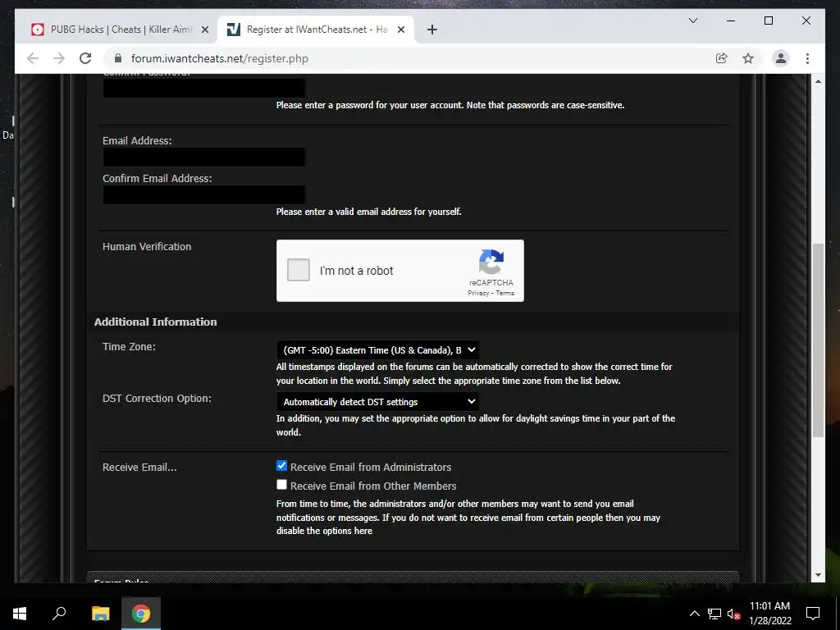Open the taskbar clock and date

(769, 614)
